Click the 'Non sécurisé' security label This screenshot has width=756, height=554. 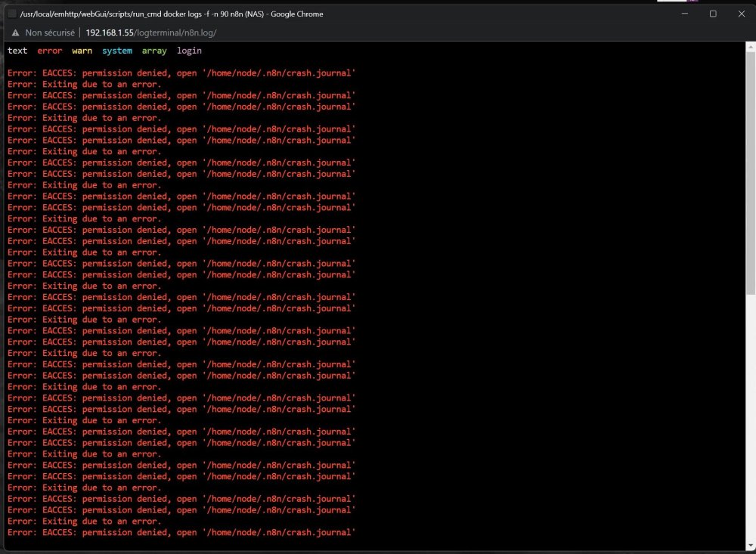(x=50, y=32)
